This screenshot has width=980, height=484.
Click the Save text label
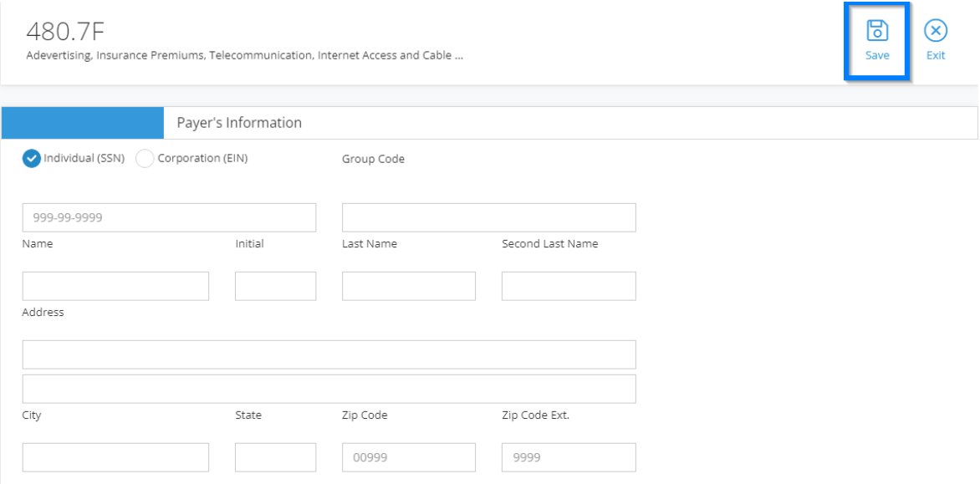877,55
